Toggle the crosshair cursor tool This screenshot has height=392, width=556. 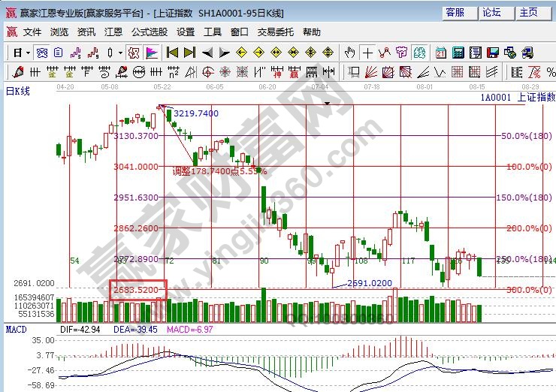(x=367, y=53)
